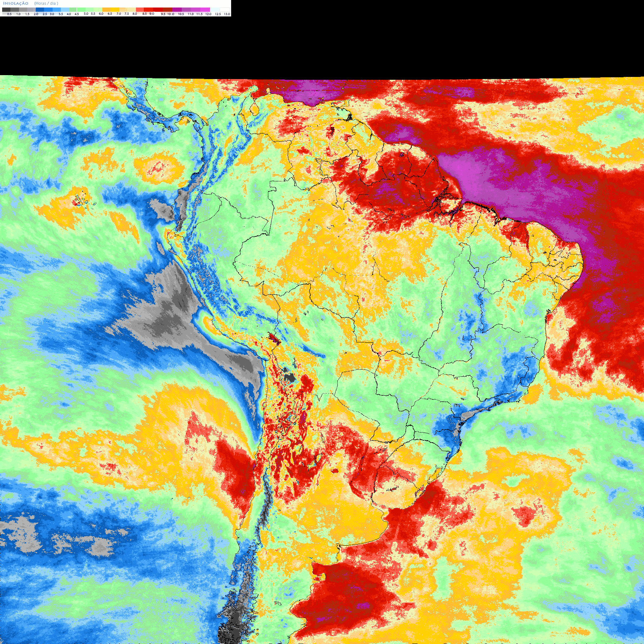Click the INSOLAÇÃO legend title
Image resolution: width=644 pixels, height=644 pixels.
(x=16, y=3)
